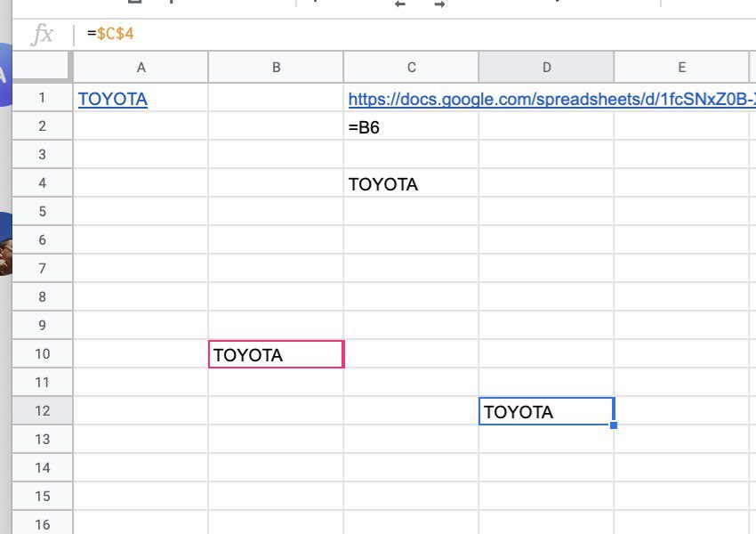Select row 14 header

click(x=43, y=468)
